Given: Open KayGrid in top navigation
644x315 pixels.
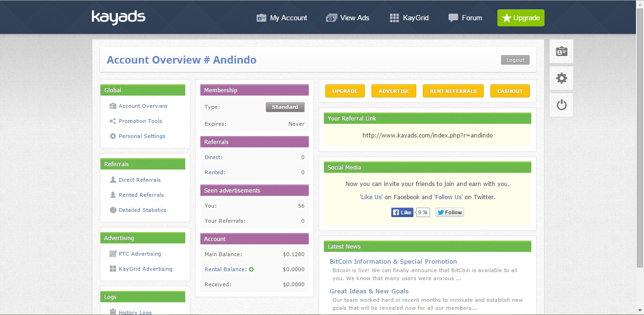Looking at the screenshot, I should pyautogui.click(x=409, y=18).
